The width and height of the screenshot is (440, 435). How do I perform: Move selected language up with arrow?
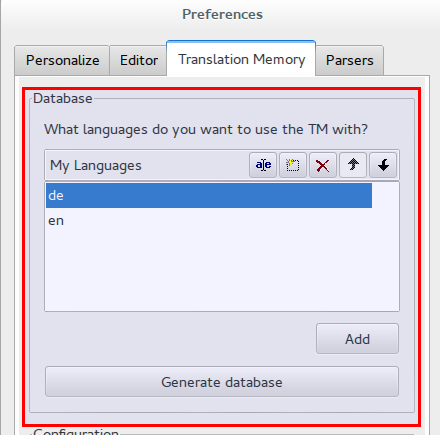coord(353,165)
